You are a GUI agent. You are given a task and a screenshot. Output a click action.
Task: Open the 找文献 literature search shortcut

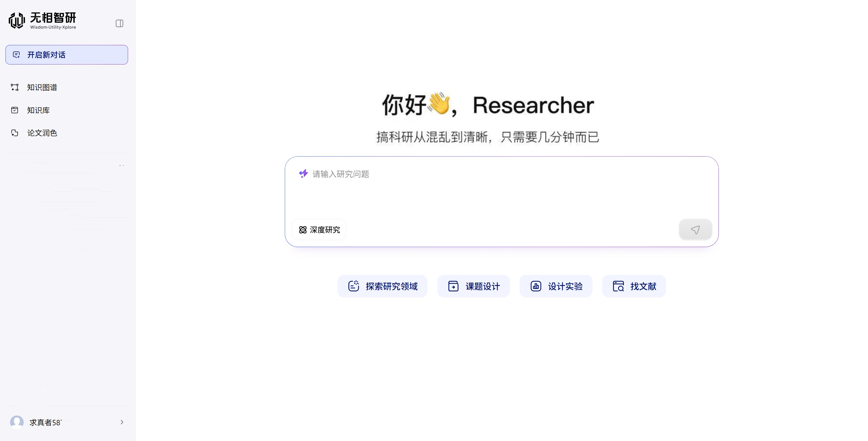(634, 286)
